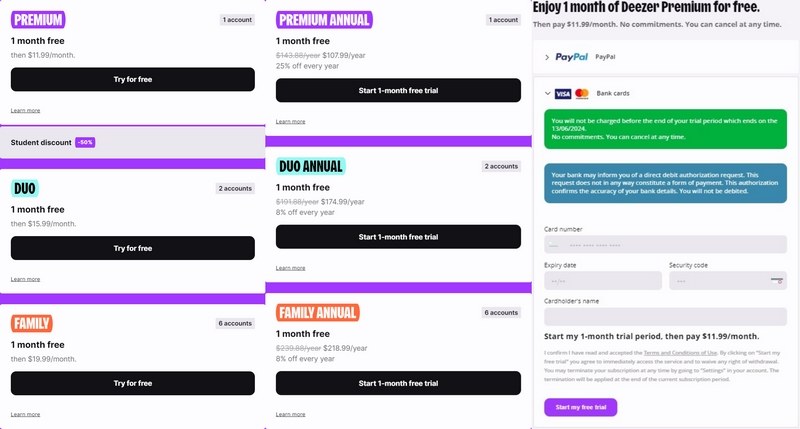This screenshot has width=800, height=429.
Task: Click the PayPal logo
Action: point(571,57)
